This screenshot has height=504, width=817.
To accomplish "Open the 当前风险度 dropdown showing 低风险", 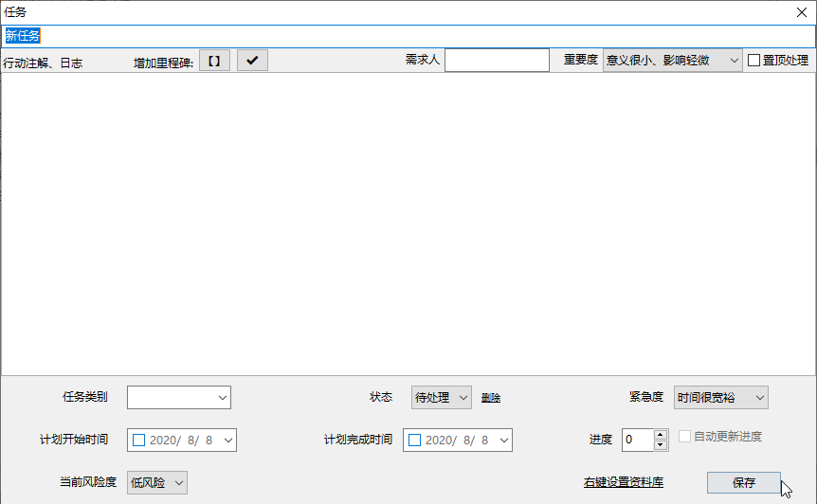I will pos(156,483).
